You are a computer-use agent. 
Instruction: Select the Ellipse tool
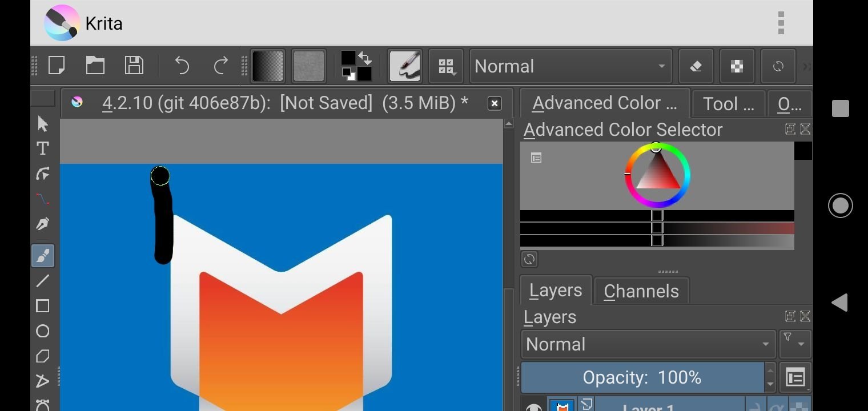tap(43, 331)
